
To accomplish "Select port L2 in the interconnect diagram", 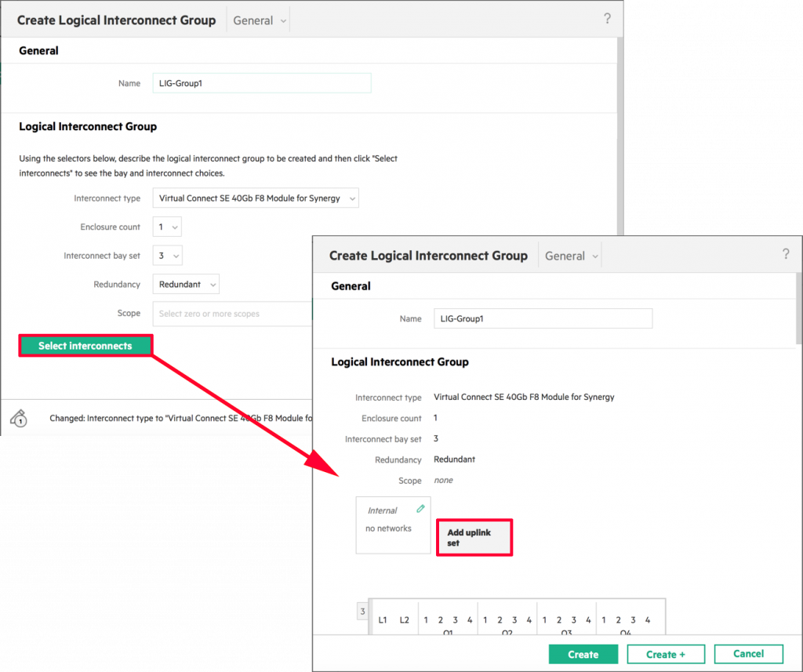I will click(x=403, y=619).
